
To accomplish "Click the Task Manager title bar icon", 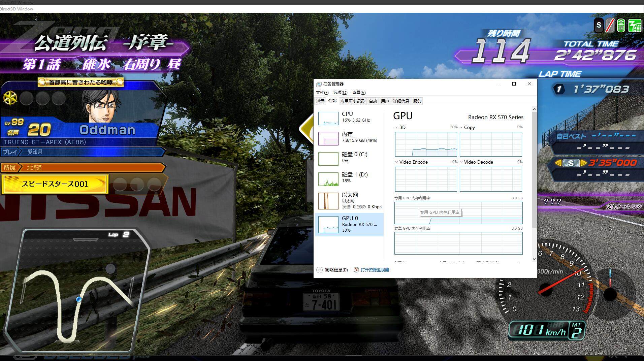I will (x=319, y=84).
